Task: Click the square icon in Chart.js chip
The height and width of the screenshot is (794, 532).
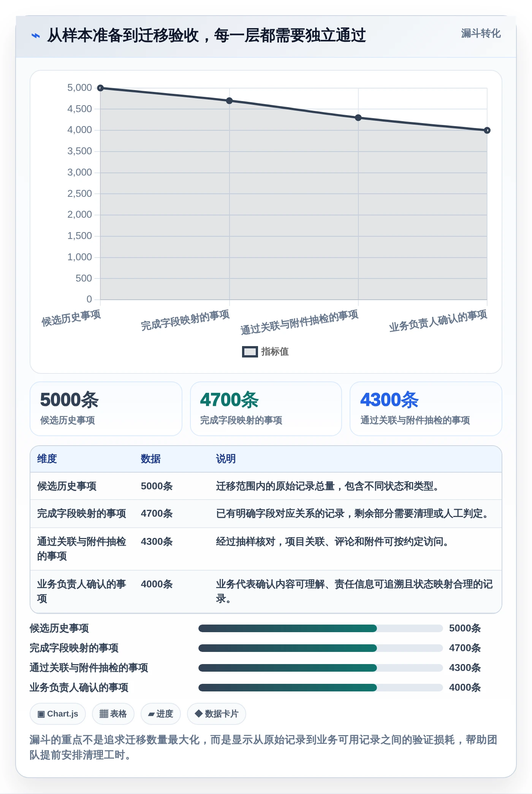Action: tap(41, 714)
